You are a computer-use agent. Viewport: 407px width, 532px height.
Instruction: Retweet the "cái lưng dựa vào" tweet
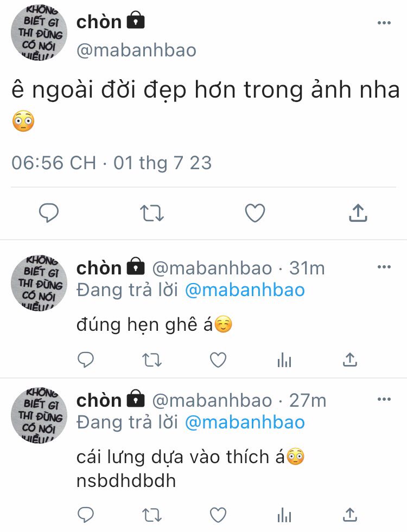(152, 515)
